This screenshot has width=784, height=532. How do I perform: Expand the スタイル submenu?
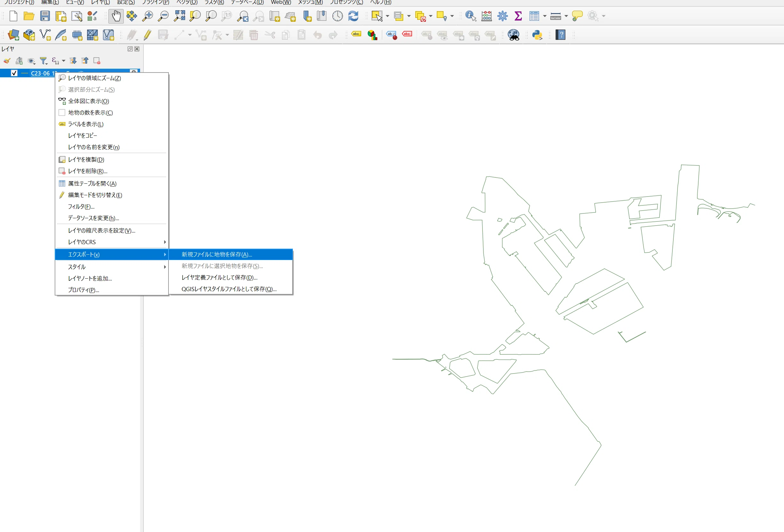[x=112, y=267]
